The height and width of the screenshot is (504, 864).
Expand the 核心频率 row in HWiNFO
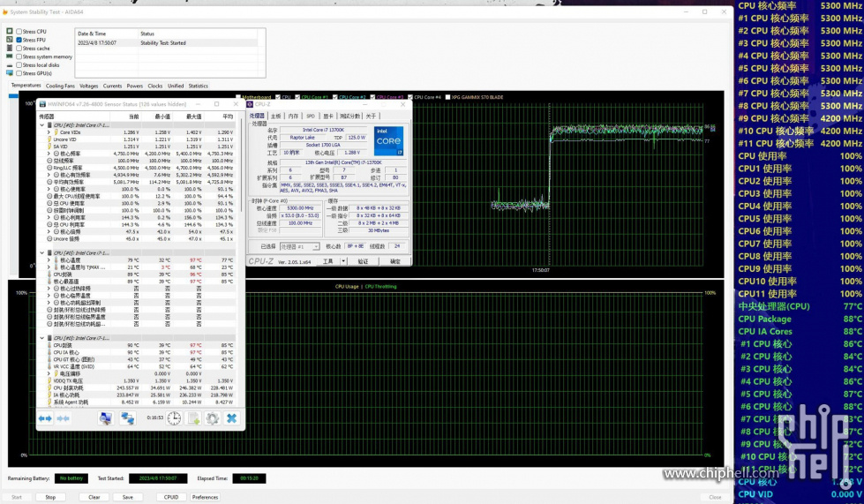pos(49,154)
